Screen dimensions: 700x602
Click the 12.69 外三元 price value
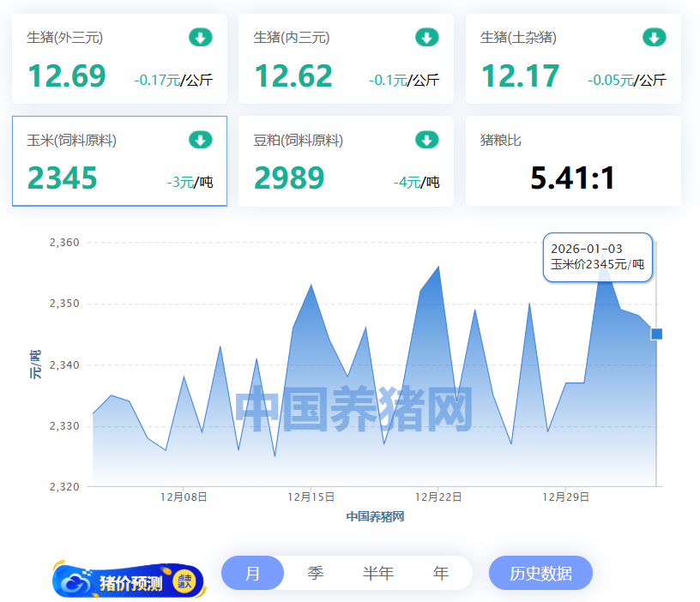[x=67, y=76]
